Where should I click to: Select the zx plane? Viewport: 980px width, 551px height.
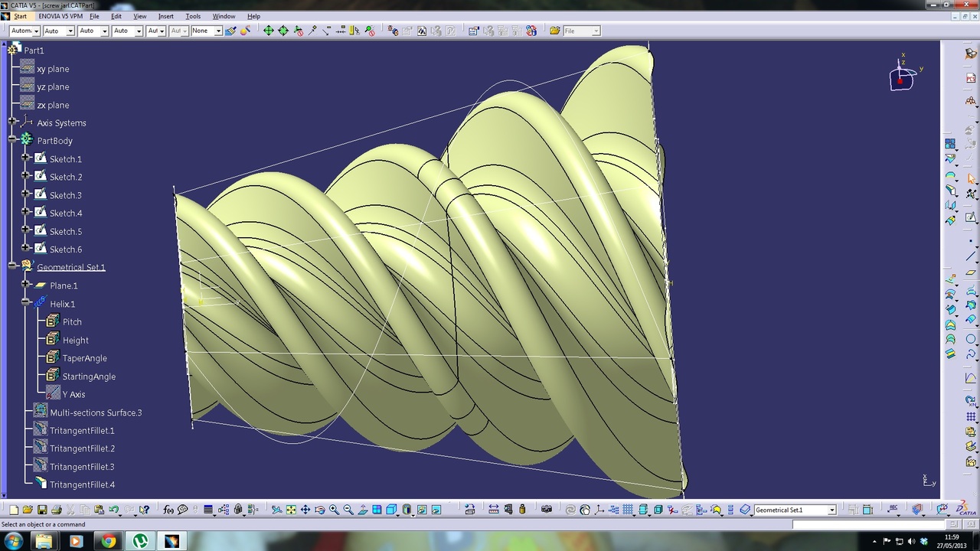[53, 105]
